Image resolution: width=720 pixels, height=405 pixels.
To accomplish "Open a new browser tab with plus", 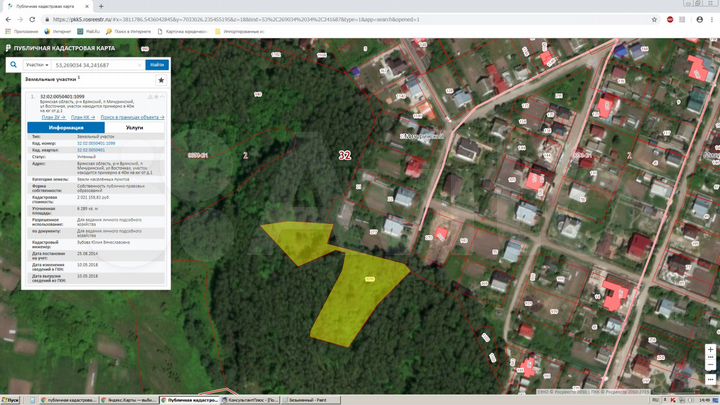I will pos(101,6).
